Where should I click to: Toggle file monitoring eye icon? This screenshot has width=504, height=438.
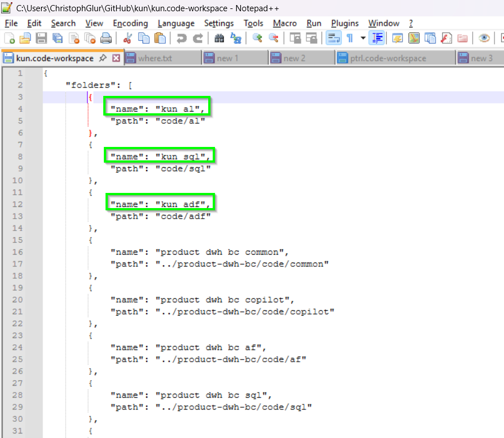click(x=484, y=38)
